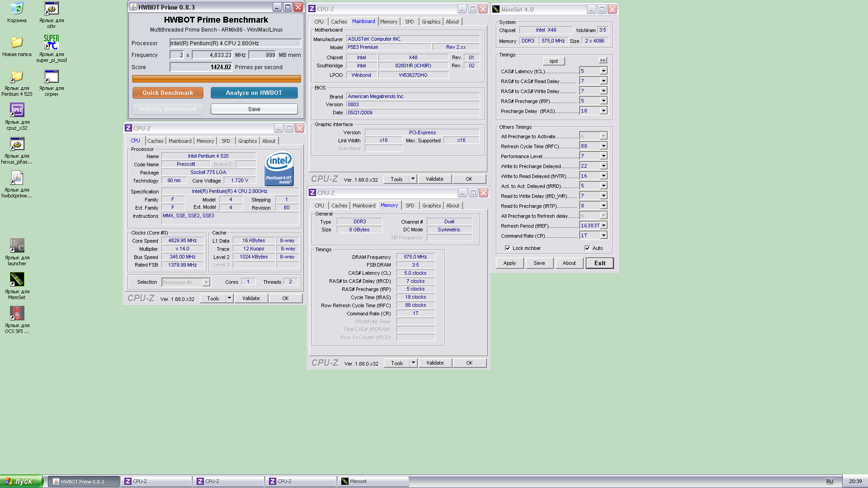Click the About button in MemSet
This screenshot has height=488, width=868.
coord(569,263)
